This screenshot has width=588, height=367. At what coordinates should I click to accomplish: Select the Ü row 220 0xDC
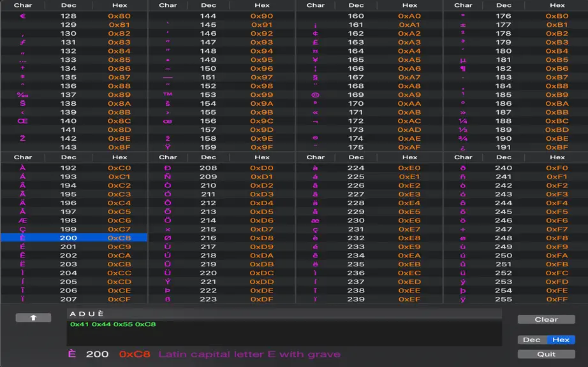pos(222,273)
